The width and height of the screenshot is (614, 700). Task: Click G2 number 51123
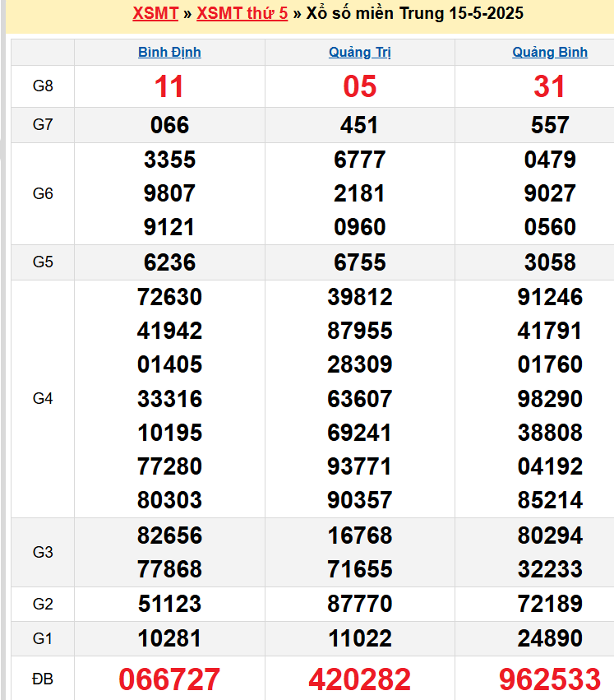(x=169, y=604)
